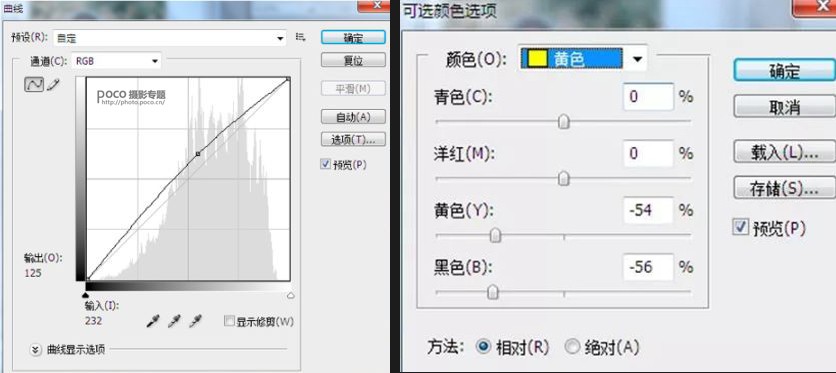Viewport: 836px width, 373px height.
Task: Toggle 预览(P) checkbox in Curves dialog
Action: 325,165
